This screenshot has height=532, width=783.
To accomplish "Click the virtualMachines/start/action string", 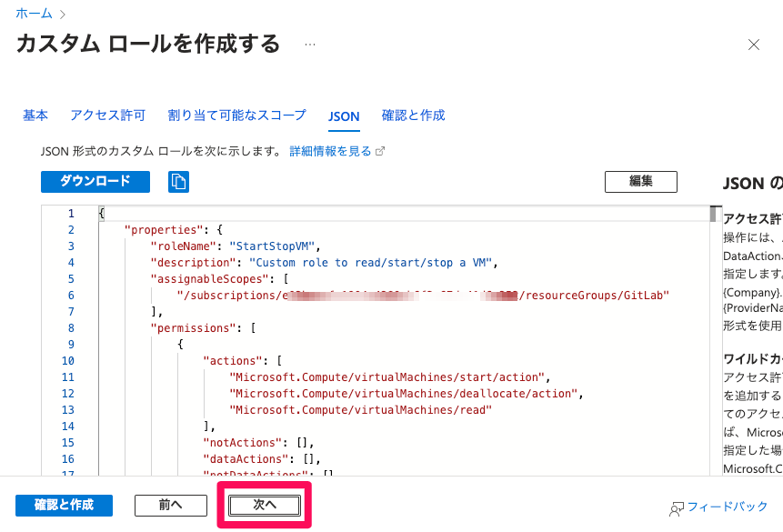I will point(387,377).
